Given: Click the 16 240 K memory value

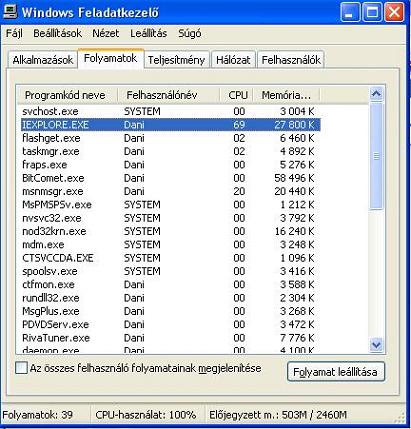Looking at the screenshot, I should click(x=294, y=231).
